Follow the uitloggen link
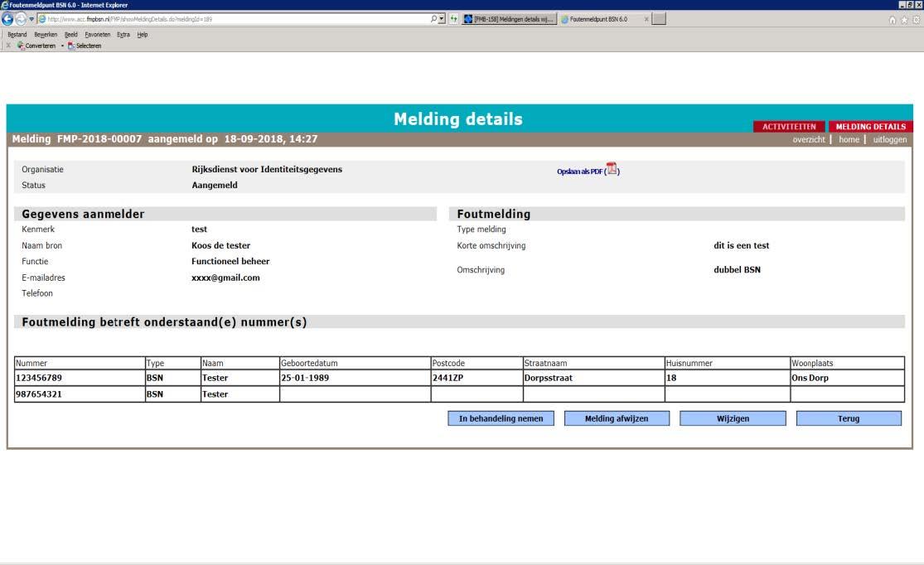Screen dimensions: 924x565 [890, 140]
